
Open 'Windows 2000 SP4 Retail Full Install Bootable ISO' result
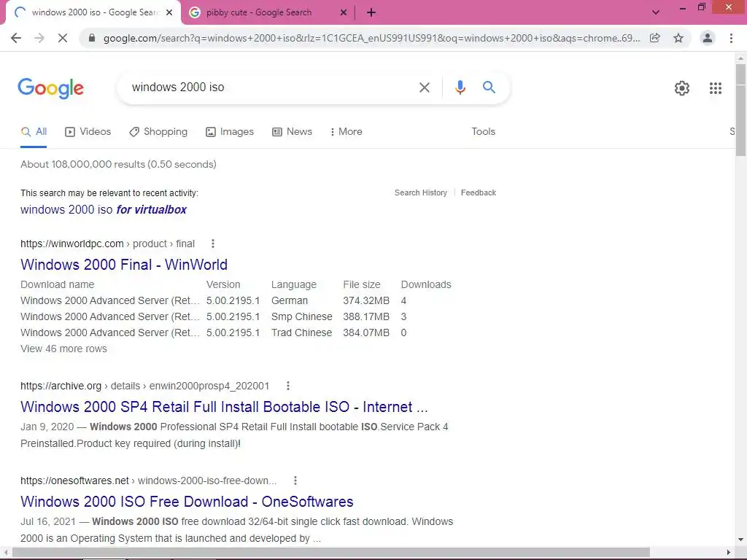tap(224, 407)
